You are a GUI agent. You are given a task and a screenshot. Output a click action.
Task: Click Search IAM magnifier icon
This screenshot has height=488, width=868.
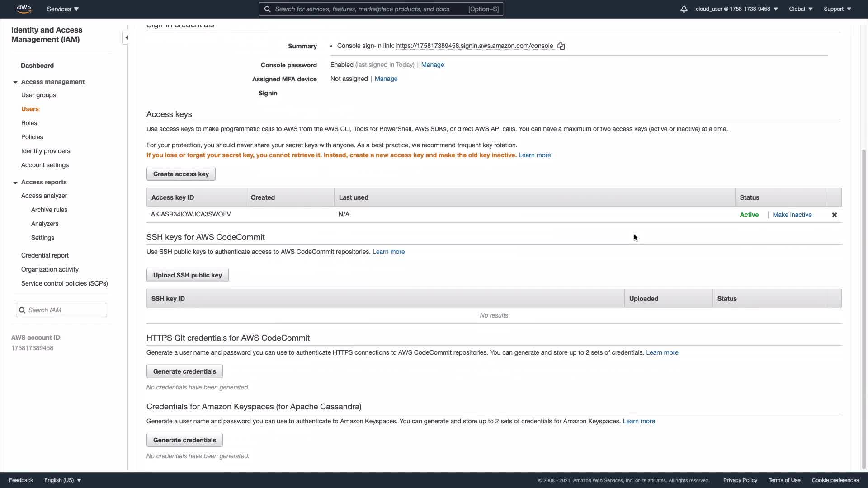click(22, 310)
